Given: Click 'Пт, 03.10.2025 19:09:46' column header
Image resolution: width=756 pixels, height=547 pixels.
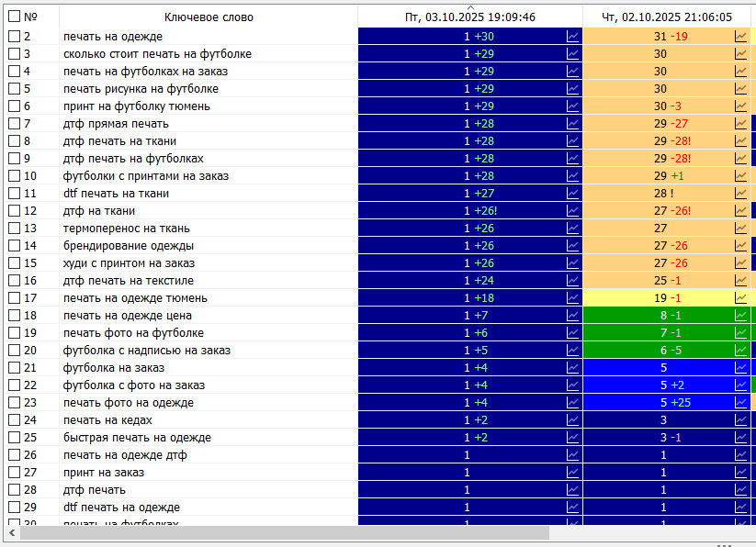Looking at the screenshot, I should [x=470, y=17].
